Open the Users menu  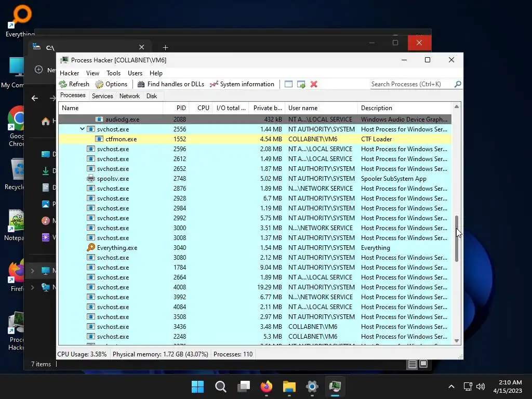(x=135, y=73)
